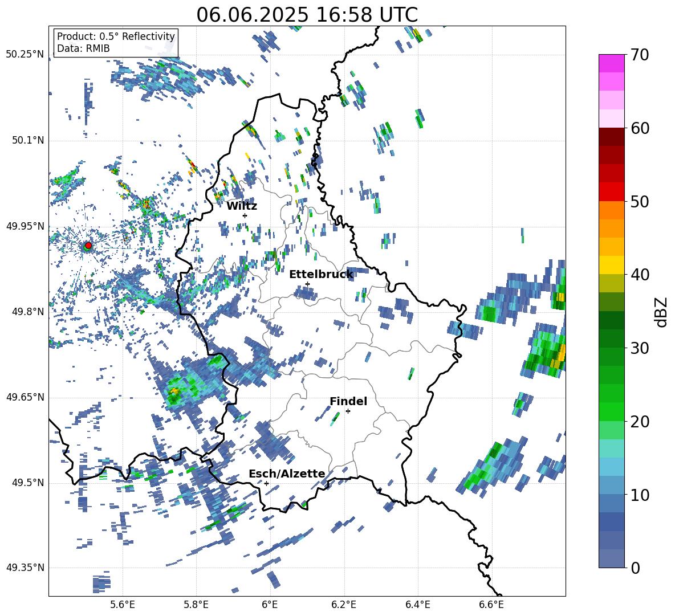Click 'Product: 0.5° Reflectivity' text in legend box
The height and width of the screenshot is (616, 675).
click(x=116, y=36)
